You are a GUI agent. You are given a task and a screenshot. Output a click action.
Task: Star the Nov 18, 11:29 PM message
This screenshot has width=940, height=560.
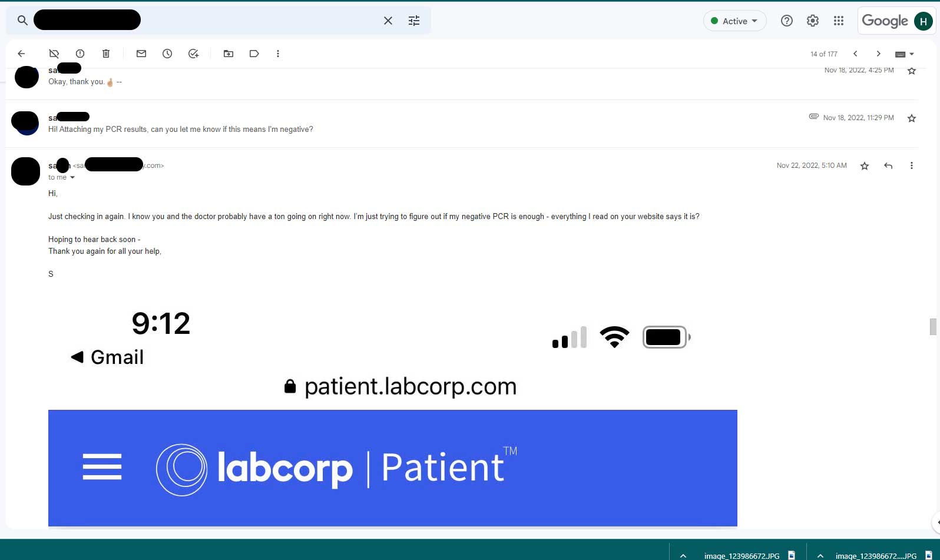coord(912,118)
